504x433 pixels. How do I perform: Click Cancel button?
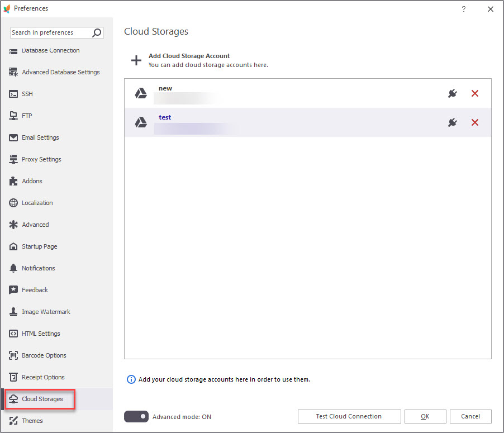click(x=470, y=416)
